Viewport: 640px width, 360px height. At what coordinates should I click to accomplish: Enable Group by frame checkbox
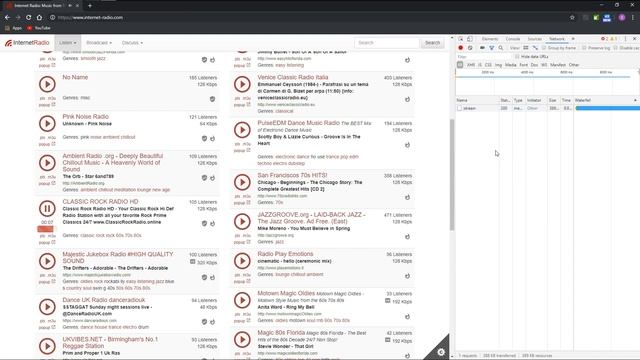click(x=544, y=48)
